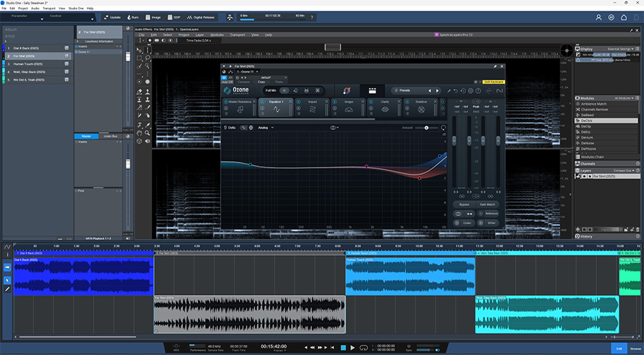This screenshot has height=355, width=644.
Task: Select the SpectraLayers rectangular selection tool
Action: 140,58
